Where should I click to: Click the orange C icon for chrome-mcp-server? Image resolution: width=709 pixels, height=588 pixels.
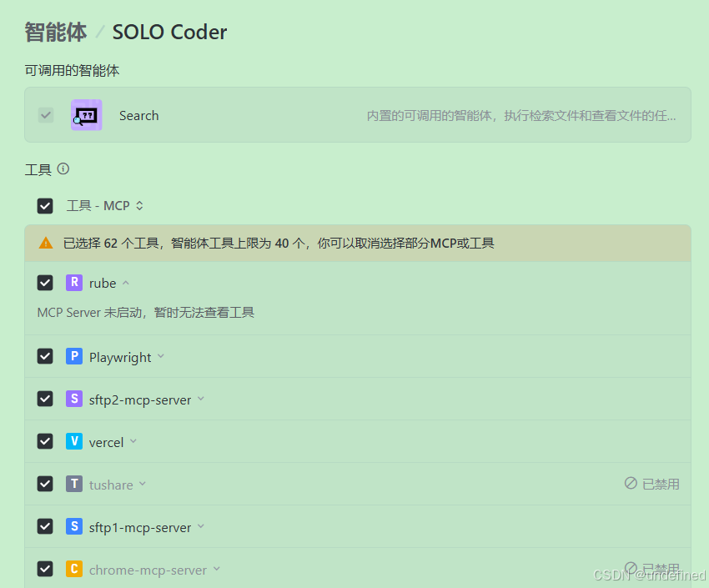[74, 569]
